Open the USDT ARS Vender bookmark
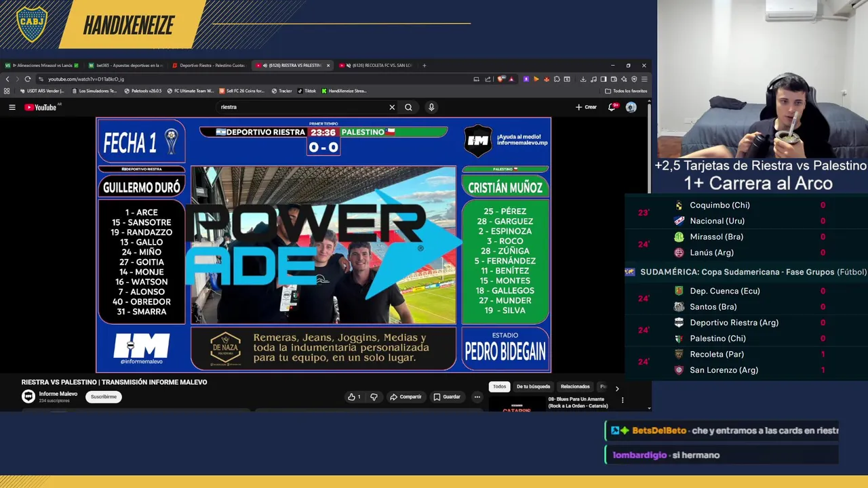This screenshot has width=868, height=488. pyautogui.click(x=43, y=91)
